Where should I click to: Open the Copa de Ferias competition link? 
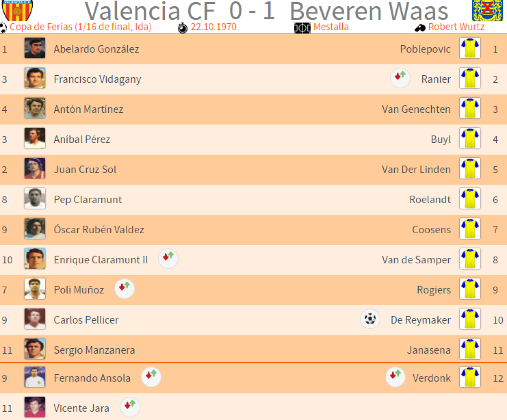tap(80, 27)
